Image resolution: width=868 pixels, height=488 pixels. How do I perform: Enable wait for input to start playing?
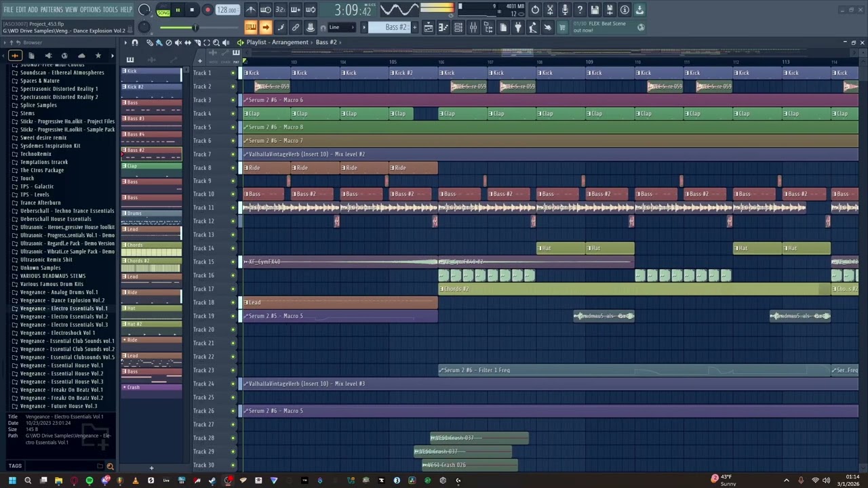266,9
